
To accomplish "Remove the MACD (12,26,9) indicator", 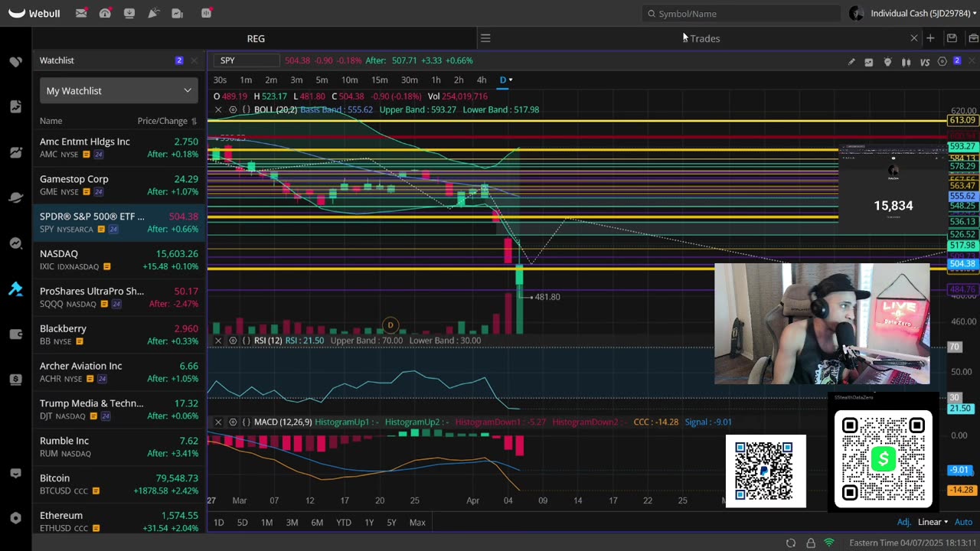I will (218, 422).
